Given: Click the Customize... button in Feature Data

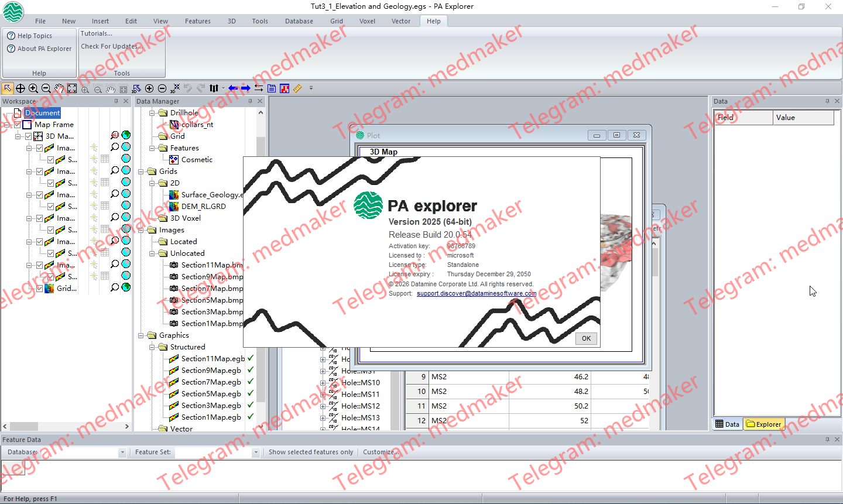Looking at the screenshot, I should click(381, 452).
